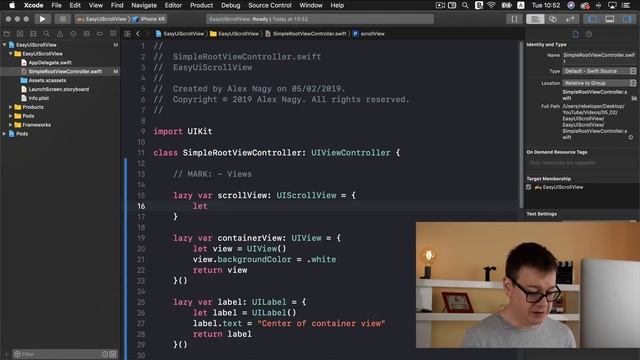Expand the Pods project at bottom
640x360 pixels.
[x=4, y=133]
